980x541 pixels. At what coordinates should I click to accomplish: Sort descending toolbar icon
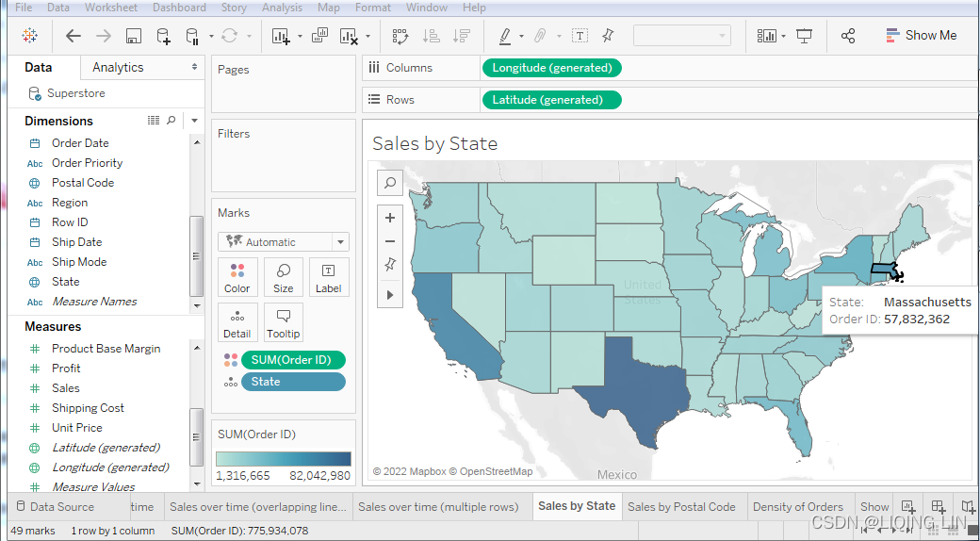461,36
